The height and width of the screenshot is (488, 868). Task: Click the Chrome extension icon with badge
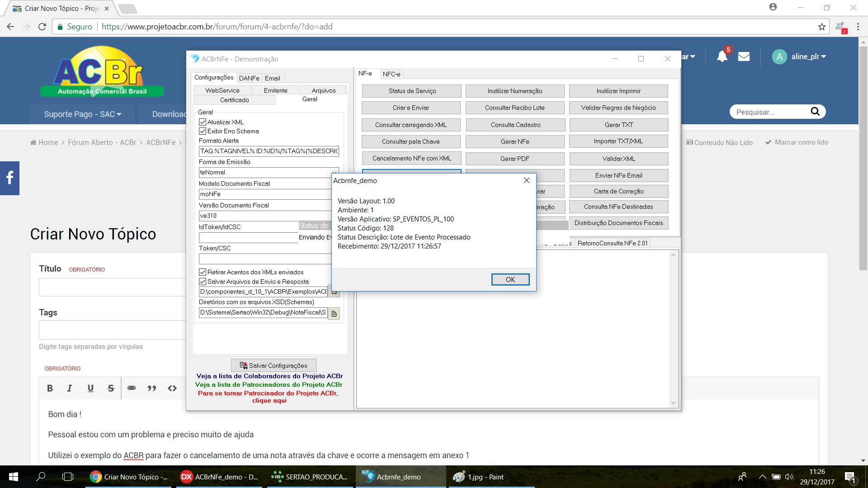point(841,27)
